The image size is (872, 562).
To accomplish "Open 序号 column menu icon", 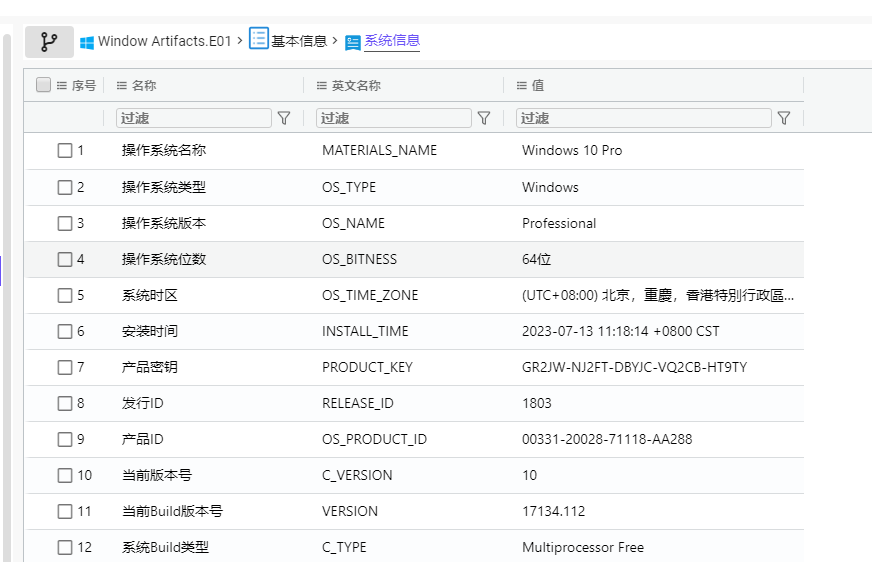I will 62,86.
